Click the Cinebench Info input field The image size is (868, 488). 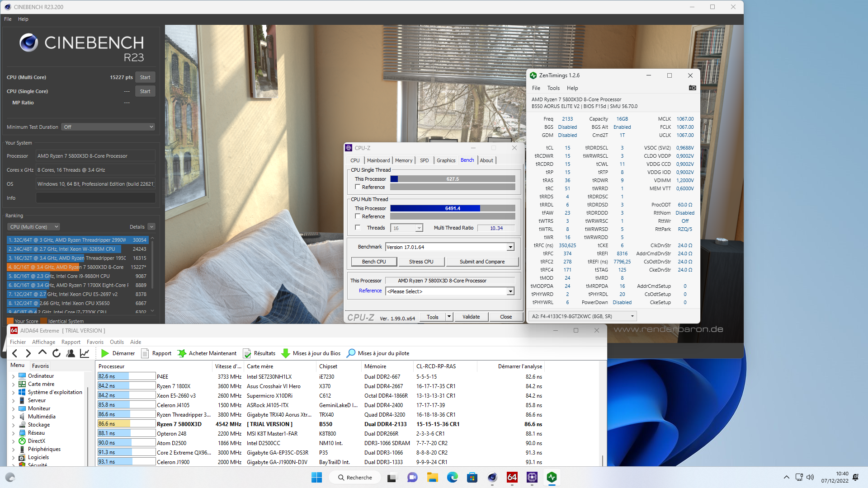point(96,198)
